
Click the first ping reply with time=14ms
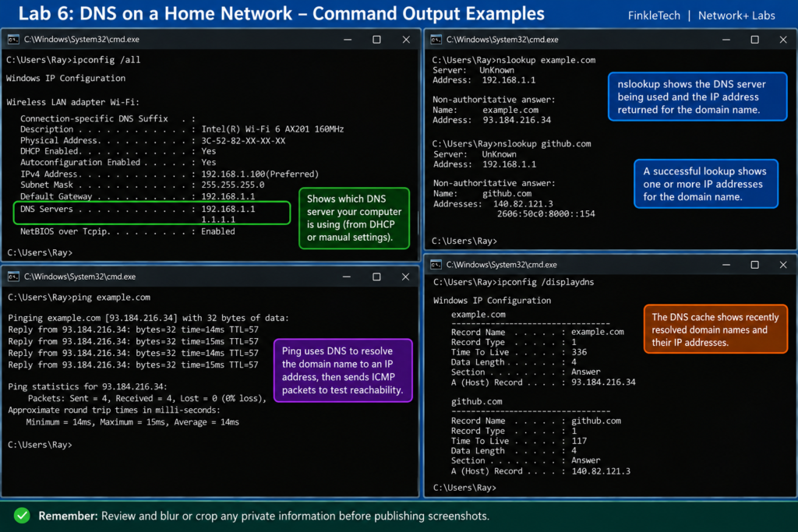click(x=132, y=329)
